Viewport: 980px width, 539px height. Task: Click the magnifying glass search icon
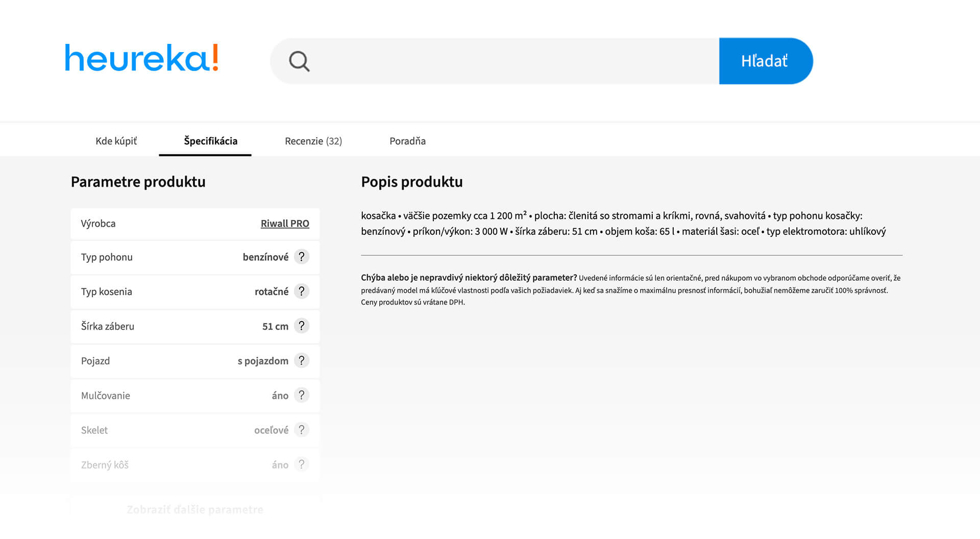click(299, 61)
